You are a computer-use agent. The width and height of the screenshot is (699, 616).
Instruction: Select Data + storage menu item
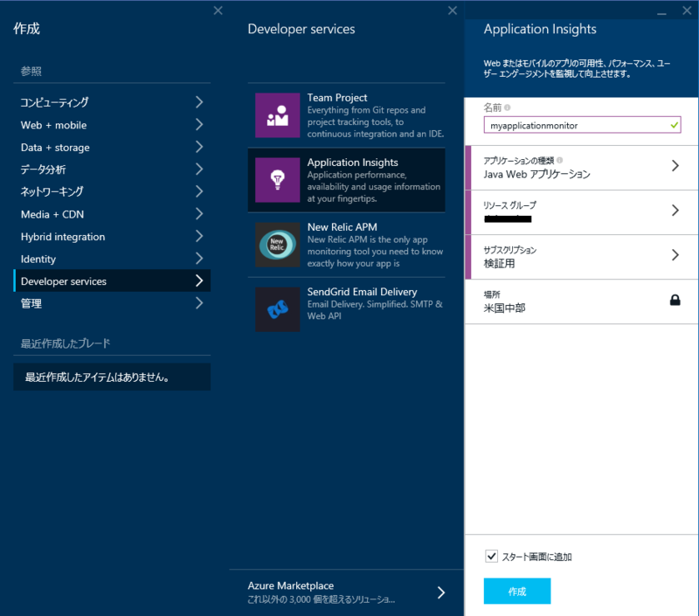tap(112, 147)
